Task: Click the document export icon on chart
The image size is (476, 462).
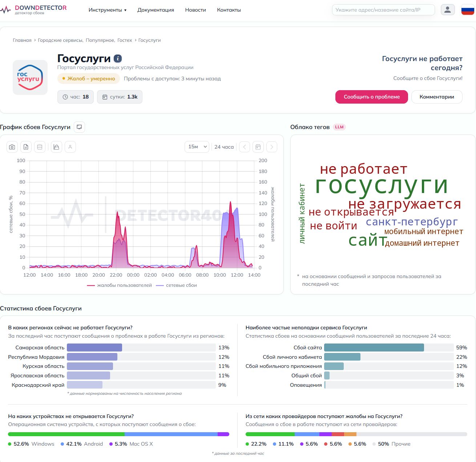Action: coord(26,147)
